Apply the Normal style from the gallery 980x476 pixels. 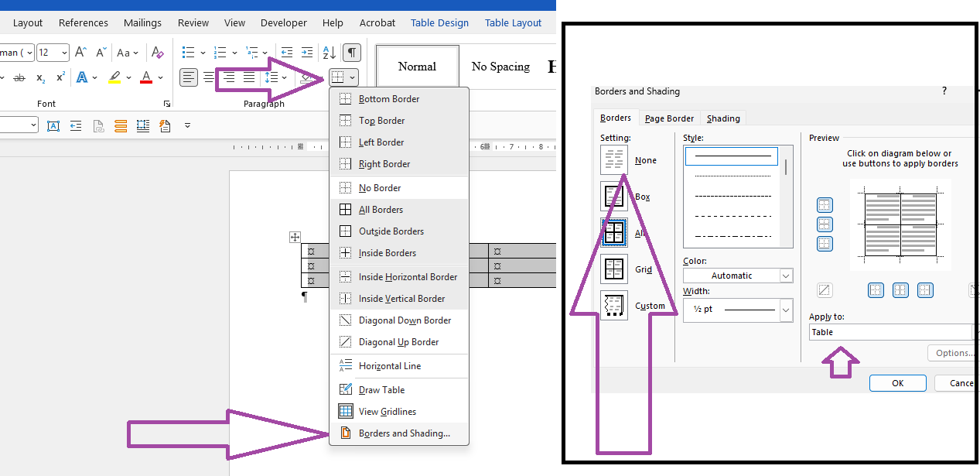[x=417, y=67]
